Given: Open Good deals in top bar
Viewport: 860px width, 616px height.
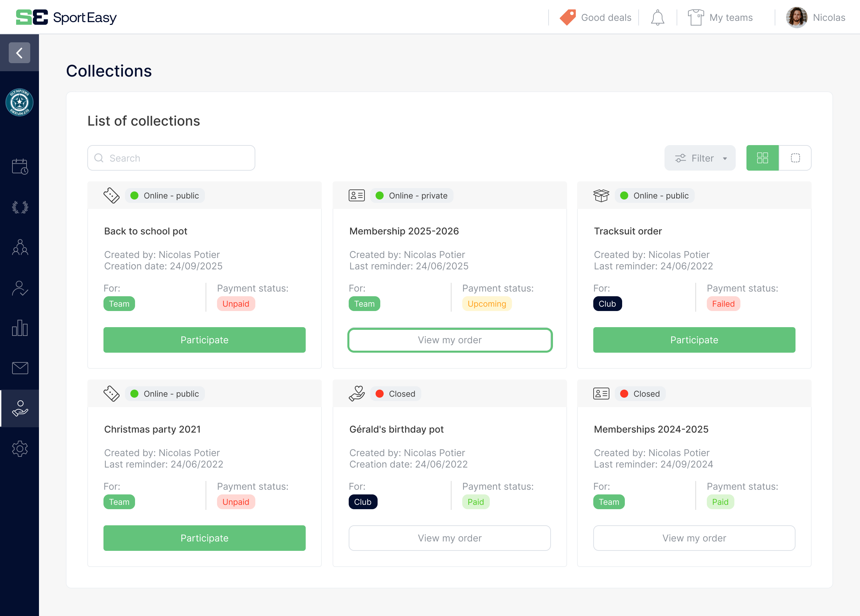Looking at the screenshot, I should 596,17.
